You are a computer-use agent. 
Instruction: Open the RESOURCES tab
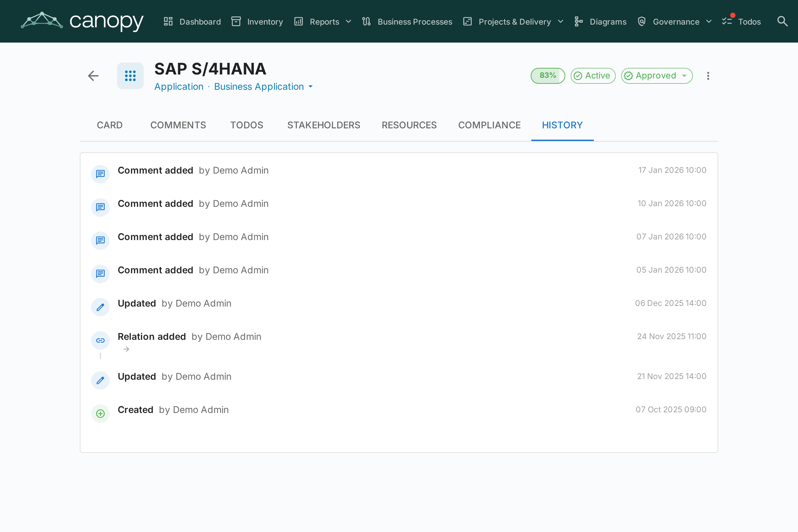pyautogui.click(x=409, y=125)
